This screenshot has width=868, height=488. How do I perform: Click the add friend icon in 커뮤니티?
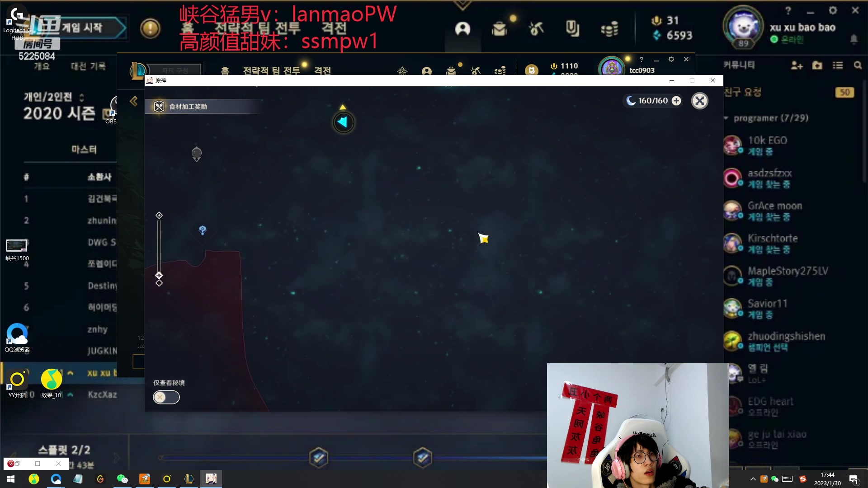click(797, 66)
